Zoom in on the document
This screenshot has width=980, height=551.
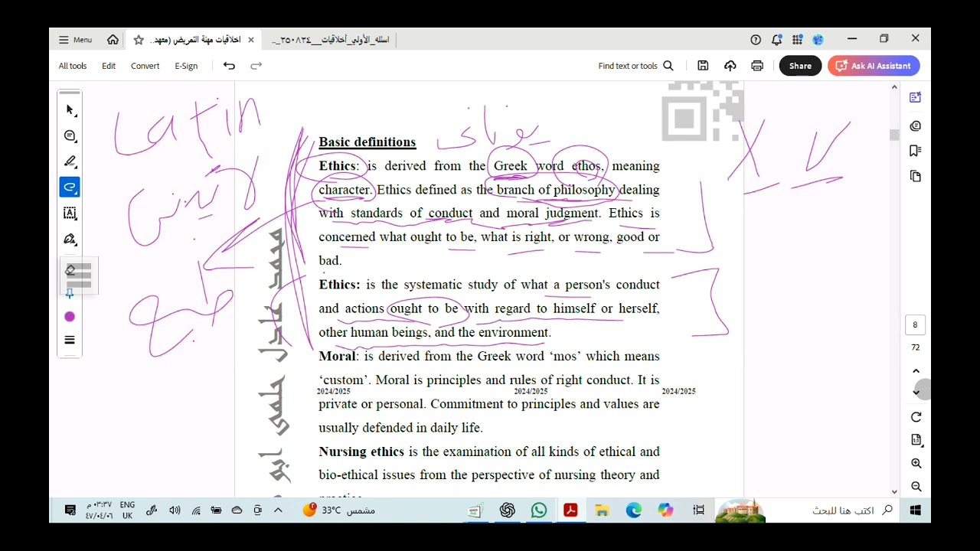pyautogui.click(x=916, y=464)
